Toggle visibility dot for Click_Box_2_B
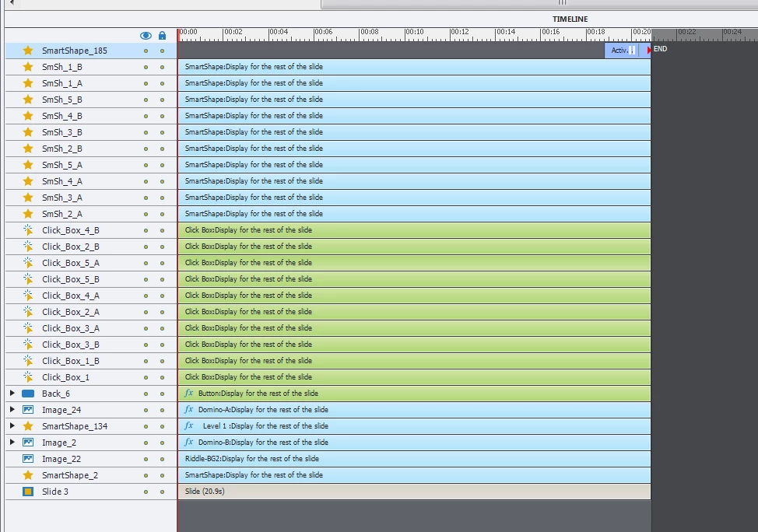Screen dimensions: 758x532 146,247
